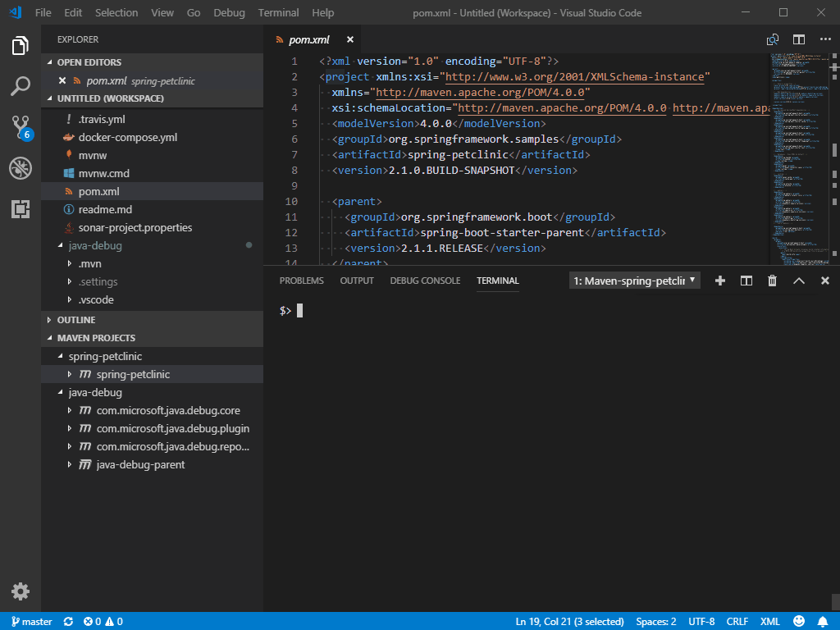Kill the terminal using trash icon
Viewport: 840px width, 630px height.
click(x=772, y=280)
